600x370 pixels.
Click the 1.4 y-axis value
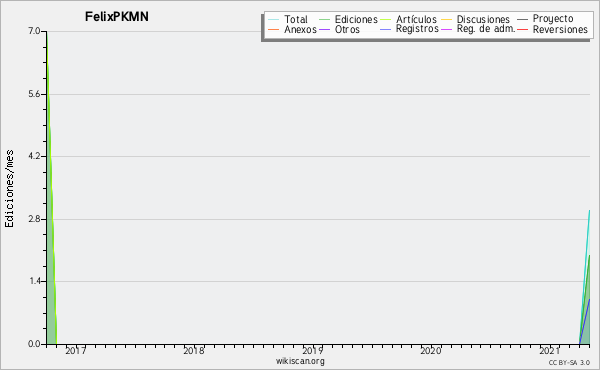(34, 282)
